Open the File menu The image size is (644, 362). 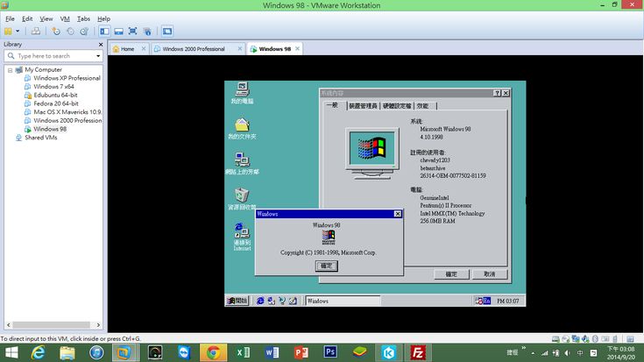(10, 19)
